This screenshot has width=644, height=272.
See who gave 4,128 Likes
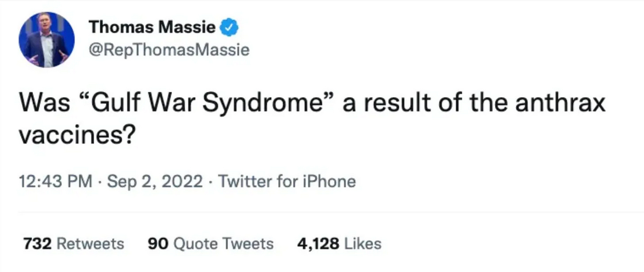339,243
